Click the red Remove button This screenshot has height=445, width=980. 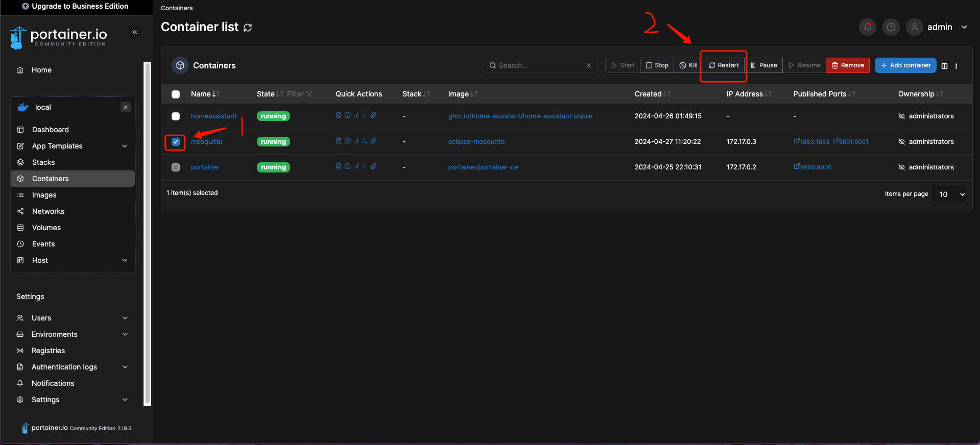[x=848, y=65]
